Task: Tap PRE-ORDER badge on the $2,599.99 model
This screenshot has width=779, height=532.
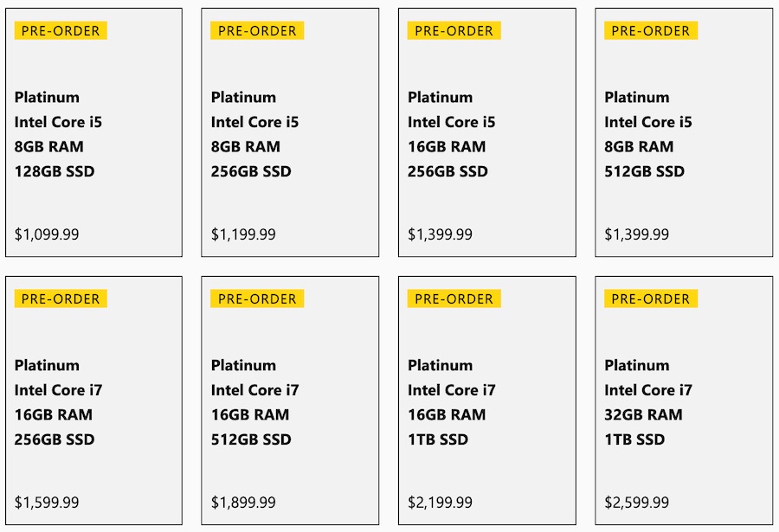Action: [650, 299]
